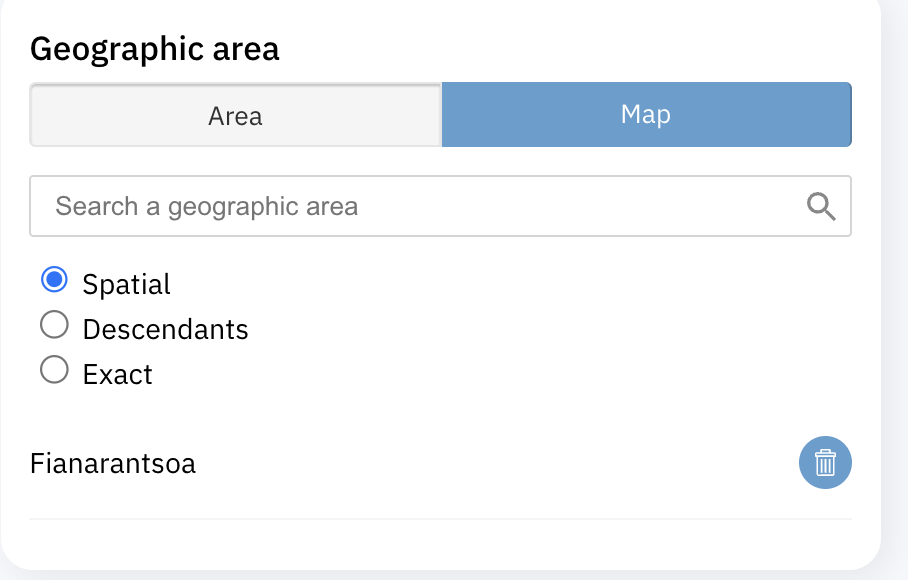Click the Fianarantsoa area label
Viewport: 908px width, 580px height.
coord(113,463)
